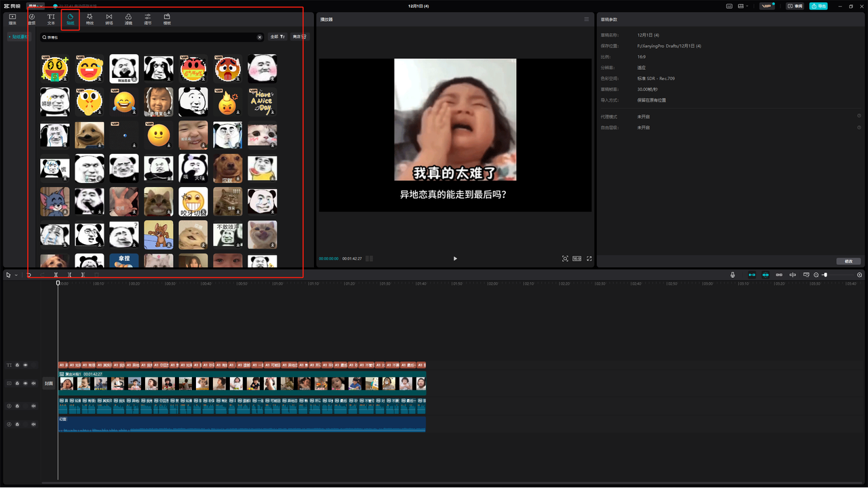Play the video in the player
This screenshot has height=488, width=868.
point(455,258)
